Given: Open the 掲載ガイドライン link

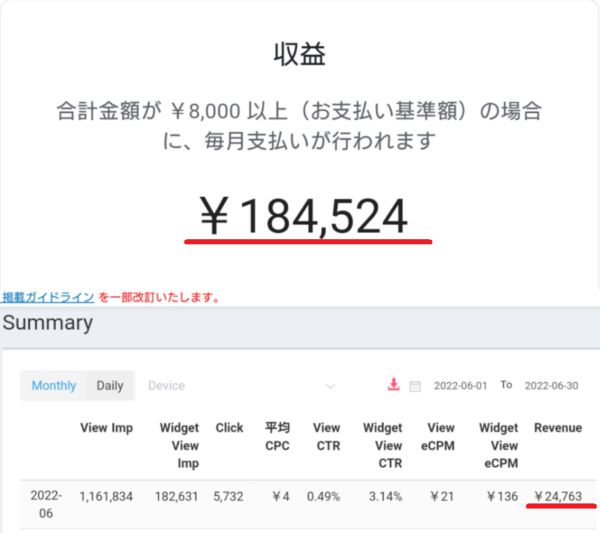Looking at the screenshot, I should [48, 297].
